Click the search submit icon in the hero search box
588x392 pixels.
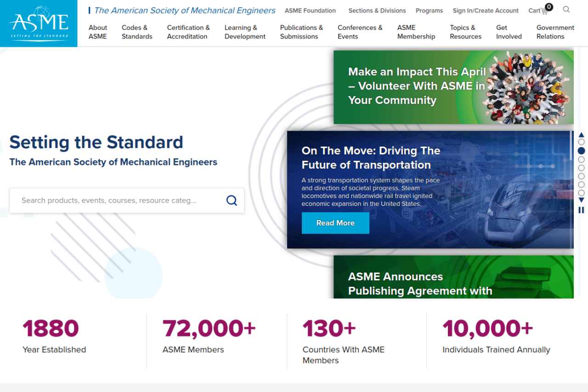pos(232,200)
